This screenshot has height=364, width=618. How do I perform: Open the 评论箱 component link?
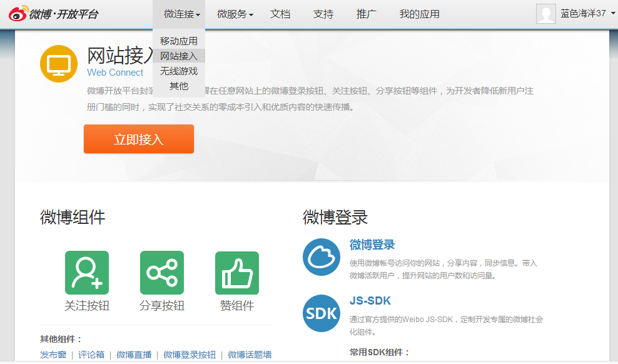point(91,355)
